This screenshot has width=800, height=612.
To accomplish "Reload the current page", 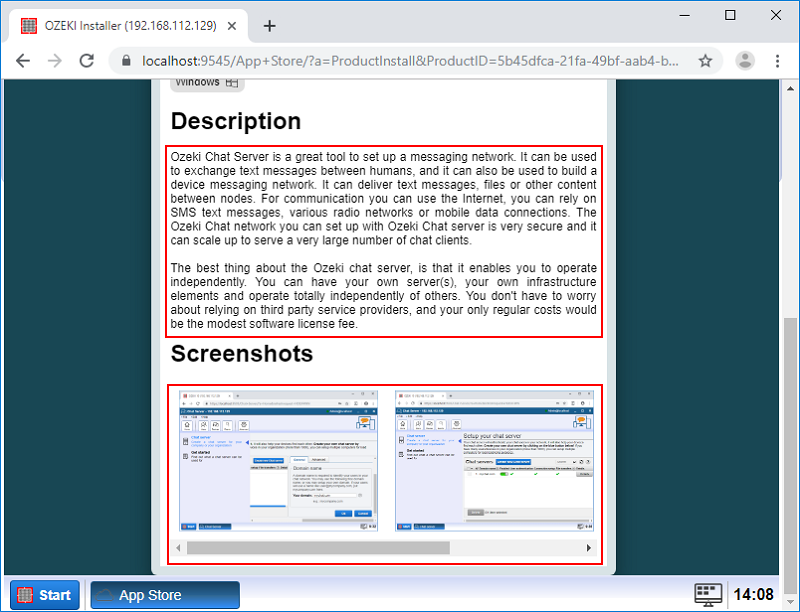I will click(87, 61).
